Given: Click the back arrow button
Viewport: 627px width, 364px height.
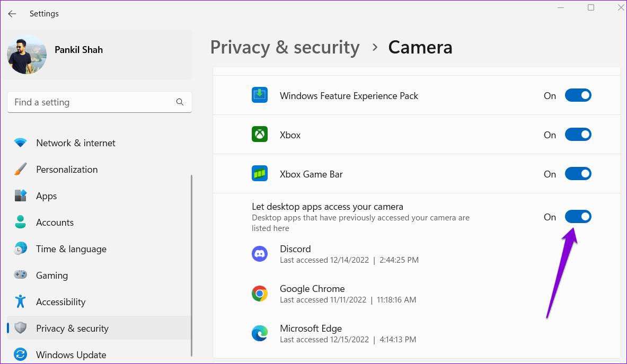Looking at the screenshot, I should click(x=12, y=13).
